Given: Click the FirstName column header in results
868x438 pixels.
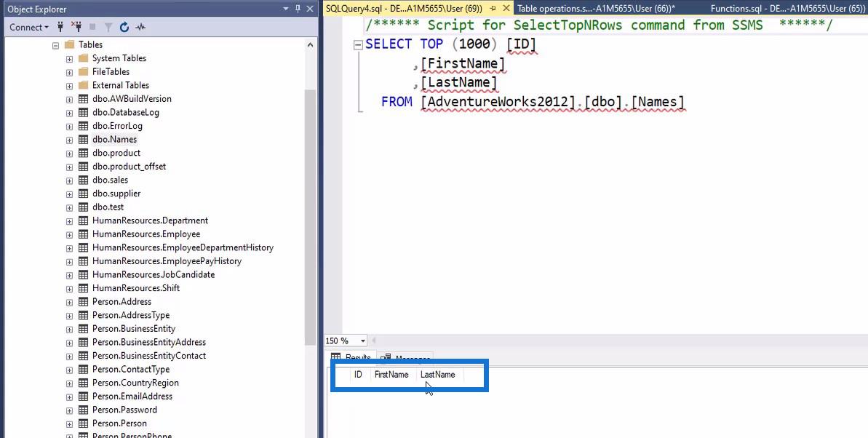Looking at the screenshot, I should click(x=391, y=375).
